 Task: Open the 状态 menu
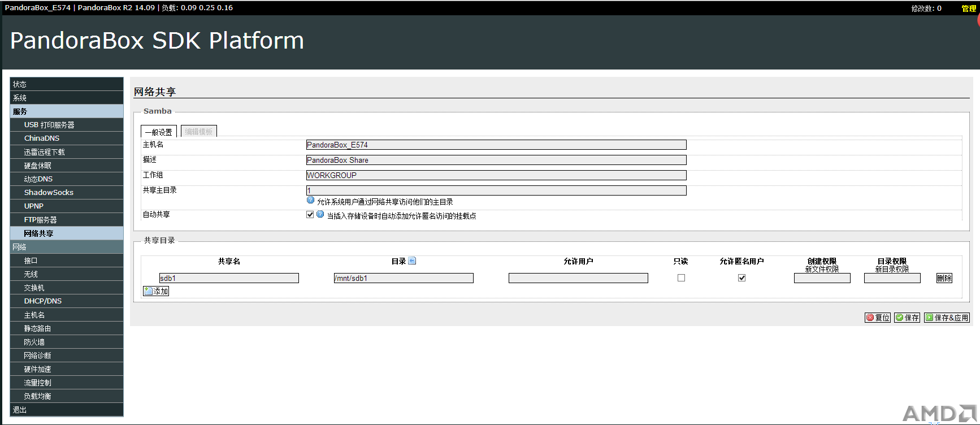coord(67,84)
